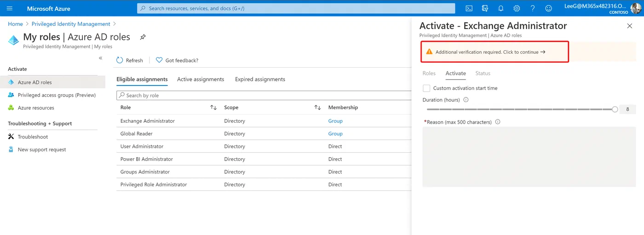The width and height of the screenshot is (644, 235).
Task: Click the Got feedback heart icon
Action: 159,60
